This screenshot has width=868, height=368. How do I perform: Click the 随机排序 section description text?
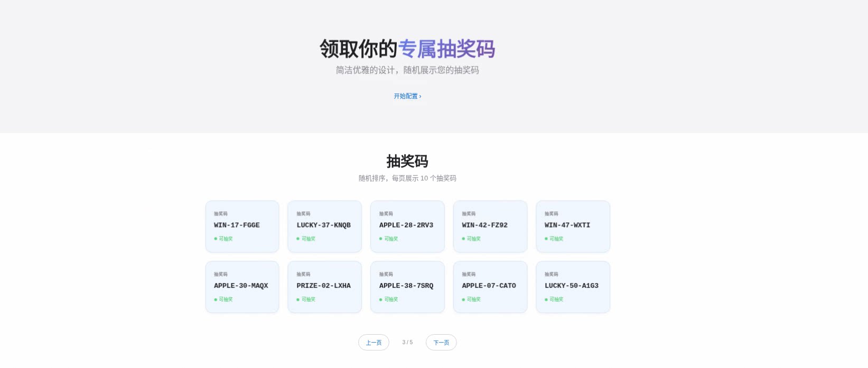tap(407, 178)
